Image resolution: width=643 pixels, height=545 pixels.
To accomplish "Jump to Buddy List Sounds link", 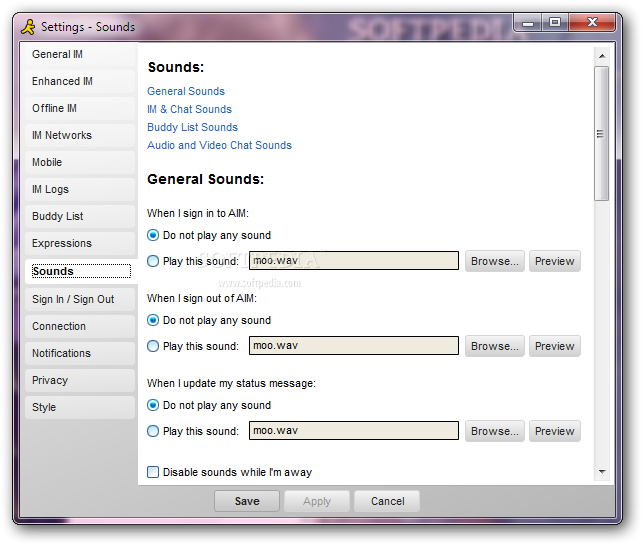I will click(192, 128).
